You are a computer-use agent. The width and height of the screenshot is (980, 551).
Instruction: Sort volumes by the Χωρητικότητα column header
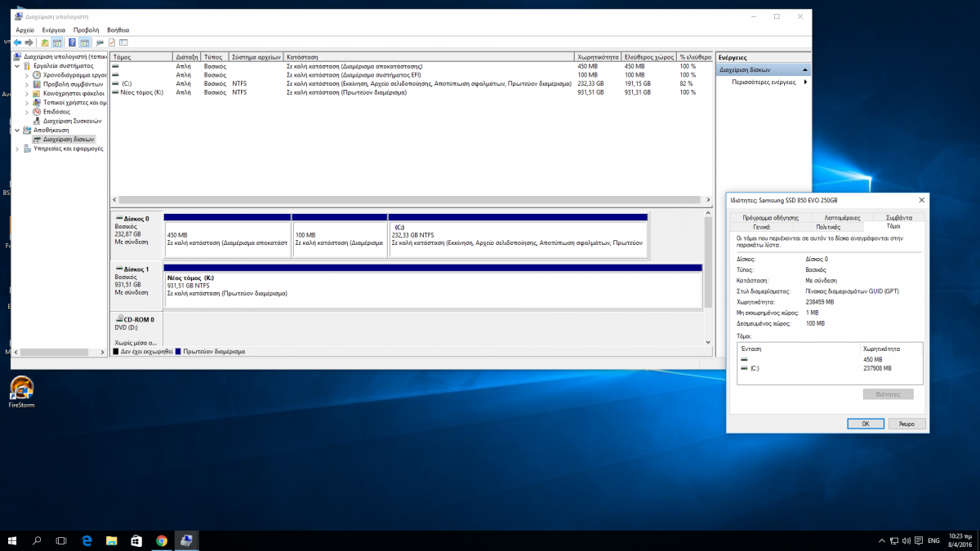point(599,57)
